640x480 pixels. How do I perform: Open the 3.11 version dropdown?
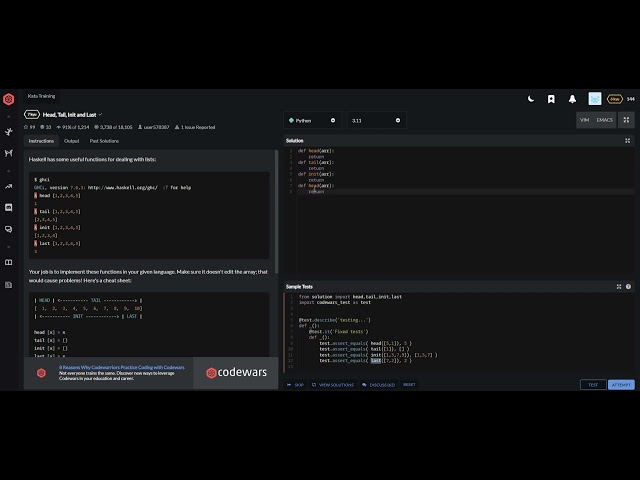(376, 120)
